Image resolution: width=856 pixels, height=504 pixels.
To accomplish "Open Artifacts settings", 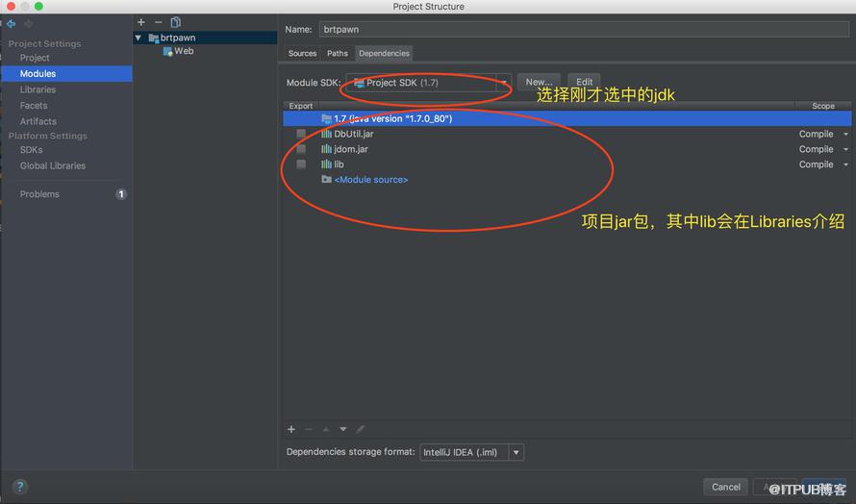I will (x=38, y=121).
